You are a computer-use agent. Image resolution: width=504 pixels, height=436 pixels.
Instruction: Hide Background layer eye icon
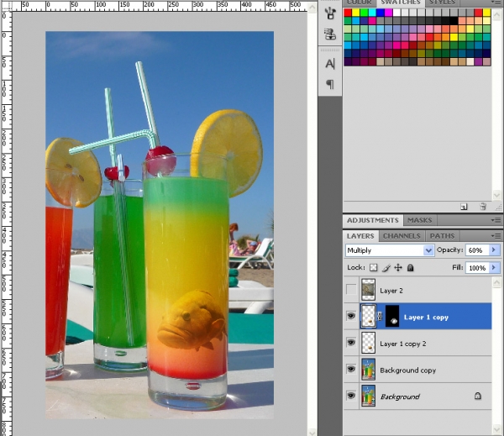coord(351,396)
